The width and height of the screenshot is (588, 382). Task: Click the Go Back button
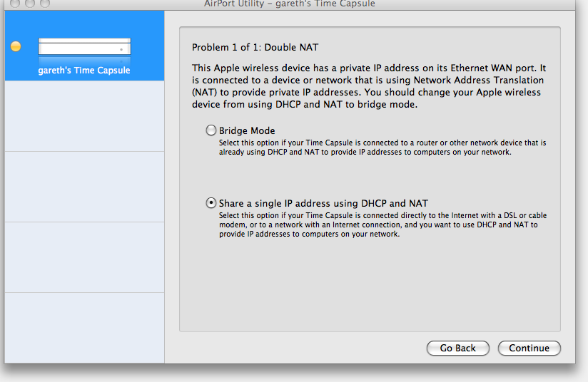pyautogui.click(x=458, y=348)
